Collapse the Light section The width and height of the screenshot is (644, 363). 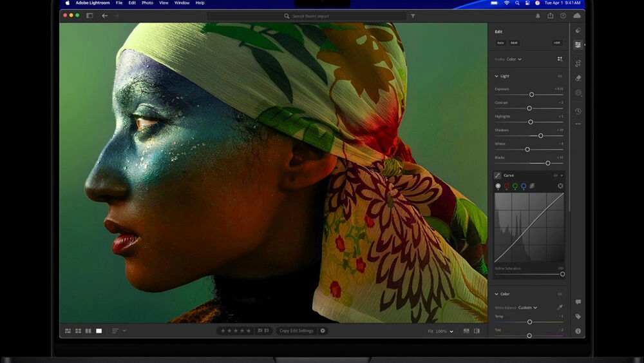point(497,76)
